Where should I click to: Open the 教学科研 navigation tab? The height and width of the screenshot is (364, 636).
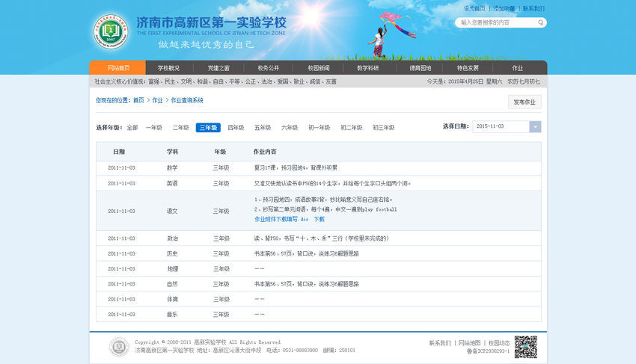[367, 68]
